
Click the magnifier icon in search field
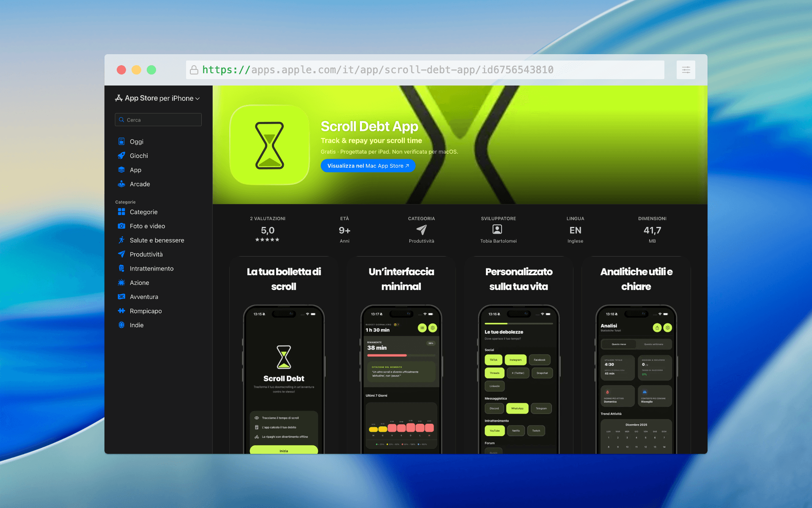tap(122, 120)
